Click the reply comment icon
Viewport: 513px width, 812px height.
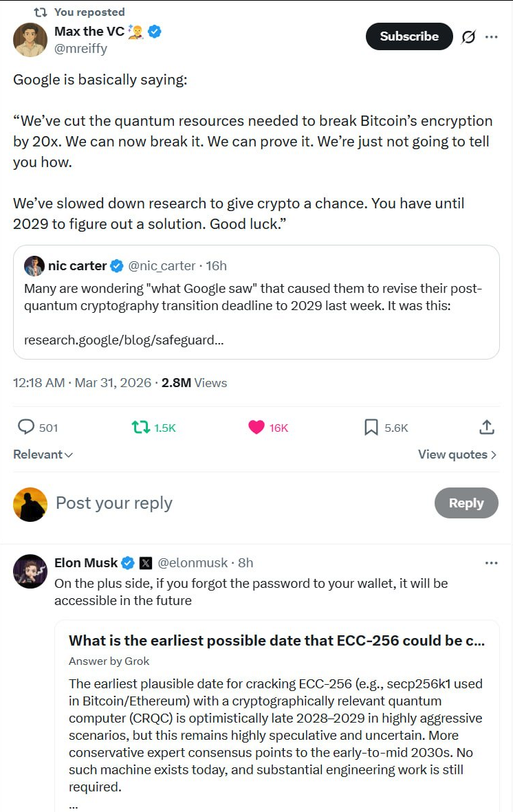pos(26,427)
